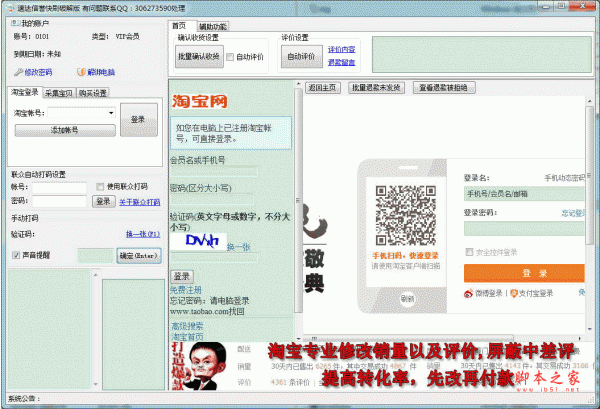This screenshot has height=409, width=600.
Task: Click the Weibo icon for 微博登录
Action: tap(468, 293)
